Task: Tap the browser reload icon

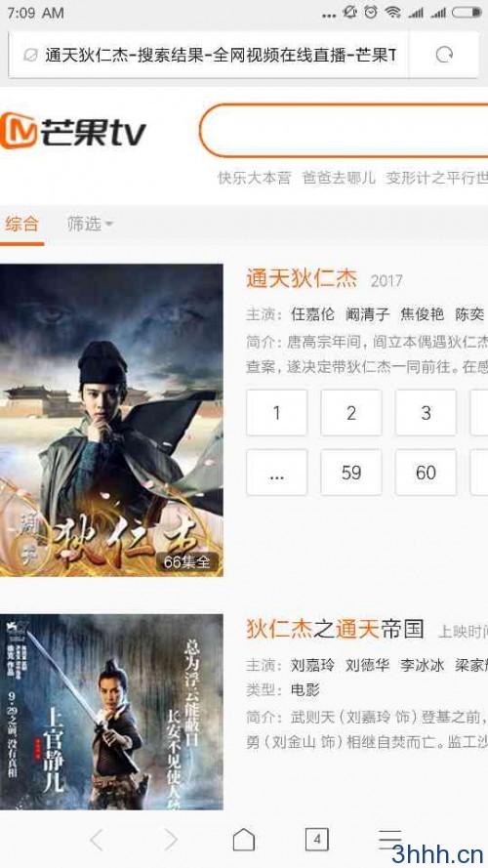Action: (444, 55)
